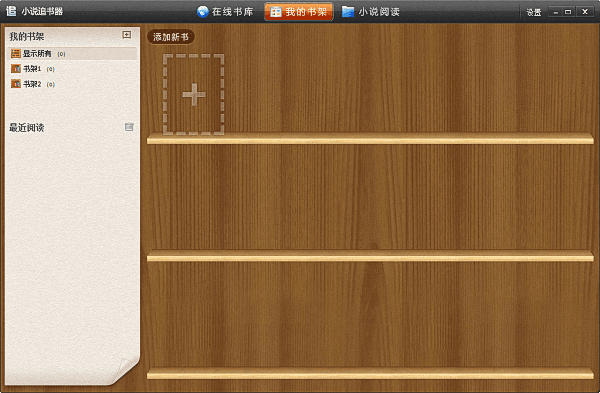The width and height of the screenshot is (600, 393).
Task: Select the 书架2 entry label
Action: click(x=32, y=84)
